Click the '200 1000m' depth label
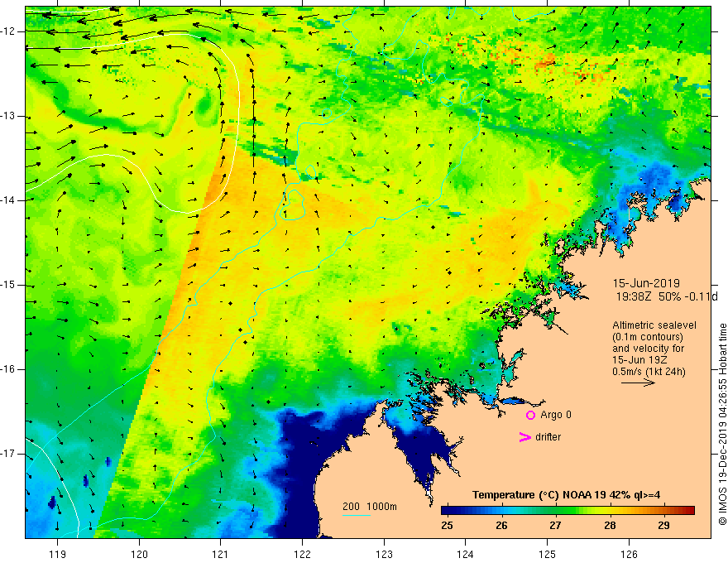 (370, 507)
